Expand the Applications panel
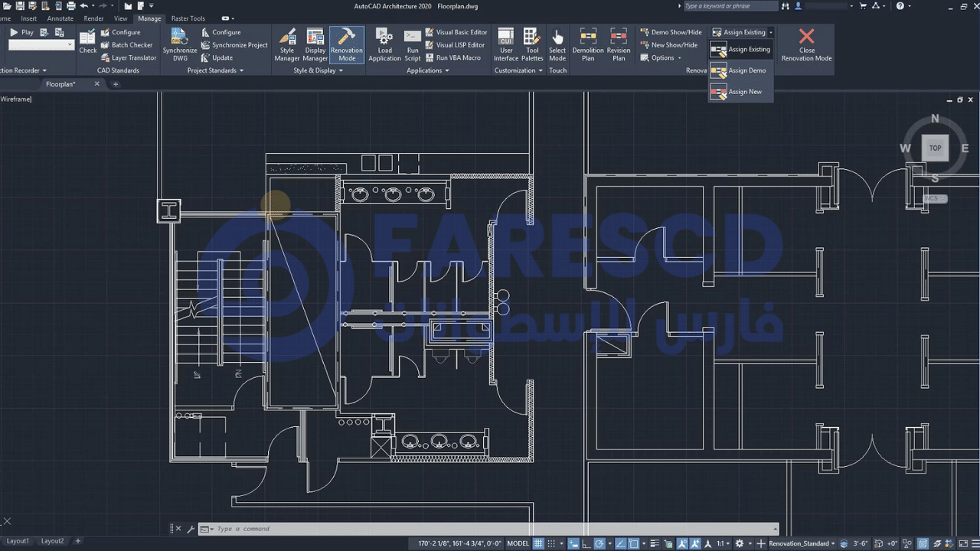 [429, 70]
